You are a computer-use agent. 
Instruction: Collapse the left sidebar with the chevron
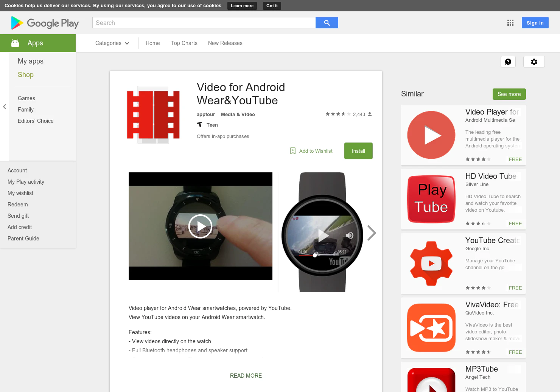click(5, 107)
